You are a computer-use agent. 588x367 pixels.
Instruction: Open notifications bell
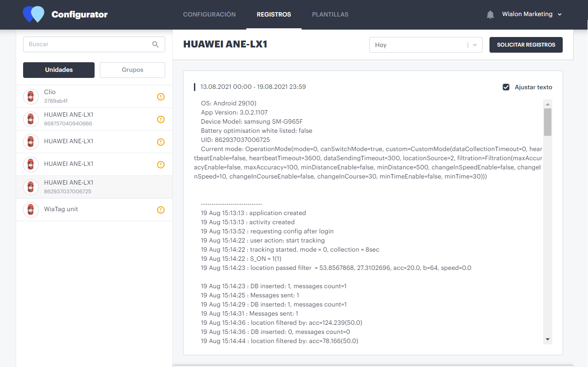[490, 14]
